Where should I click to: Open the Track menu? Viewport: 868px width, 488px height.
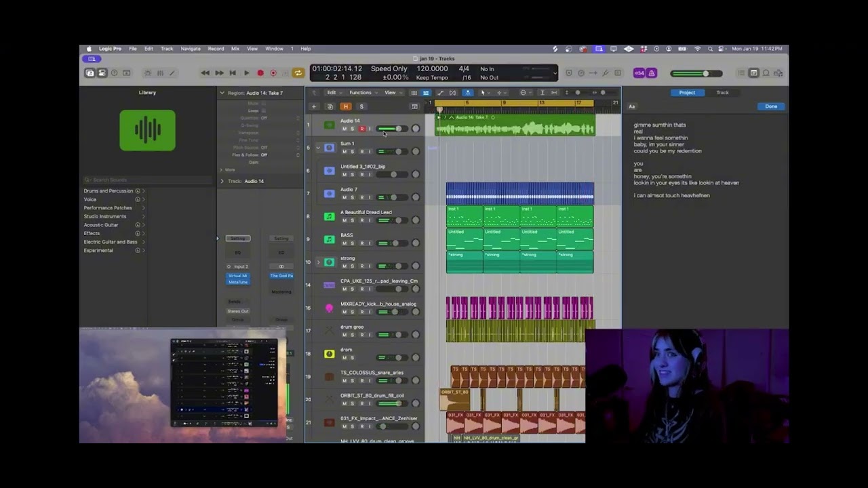pos(167,49)
